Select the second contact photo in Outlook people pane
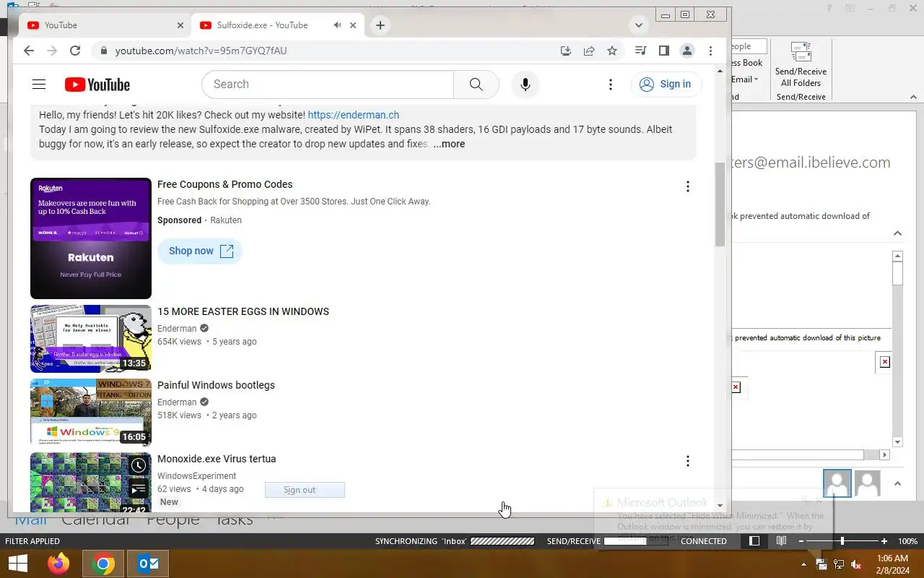 click(867, 483)
